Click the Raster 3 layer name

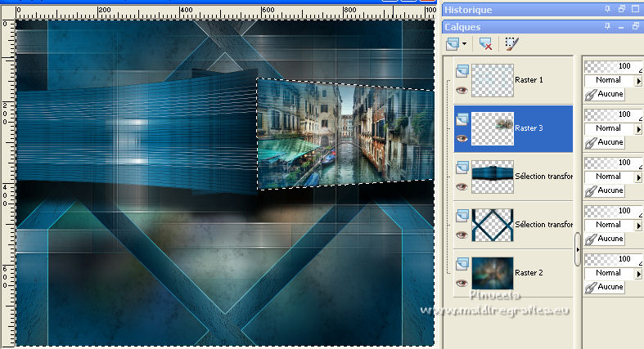tap(529, 128)
